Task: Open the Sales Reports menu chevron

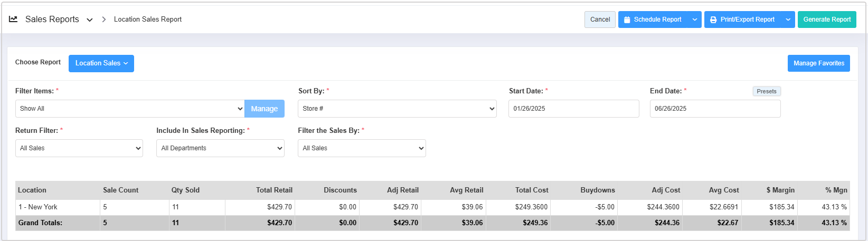Action: [90, 20]
